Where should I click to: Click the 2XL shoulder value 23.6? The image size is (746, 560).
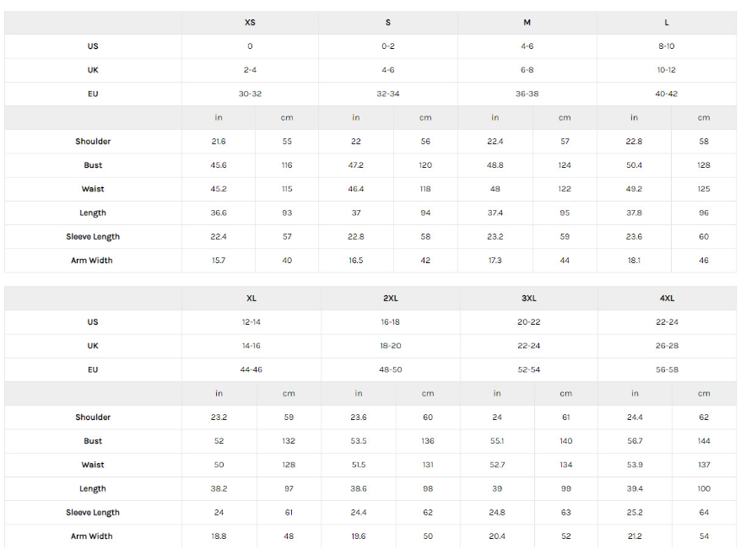coord(359,417)
